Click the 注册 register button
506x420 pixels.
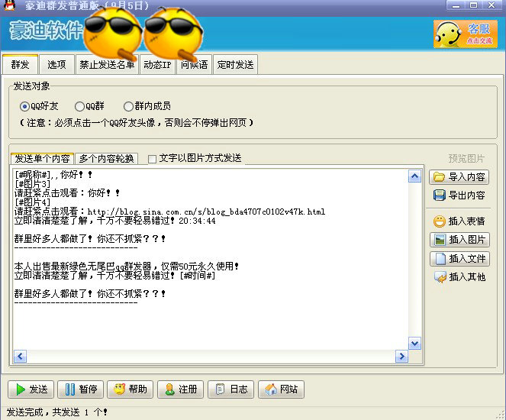180,389
